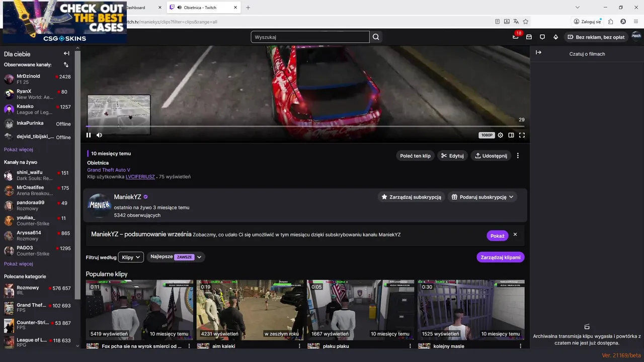644x362 pixels.
Task: Pause the clip playback
Action: [89, 135]
